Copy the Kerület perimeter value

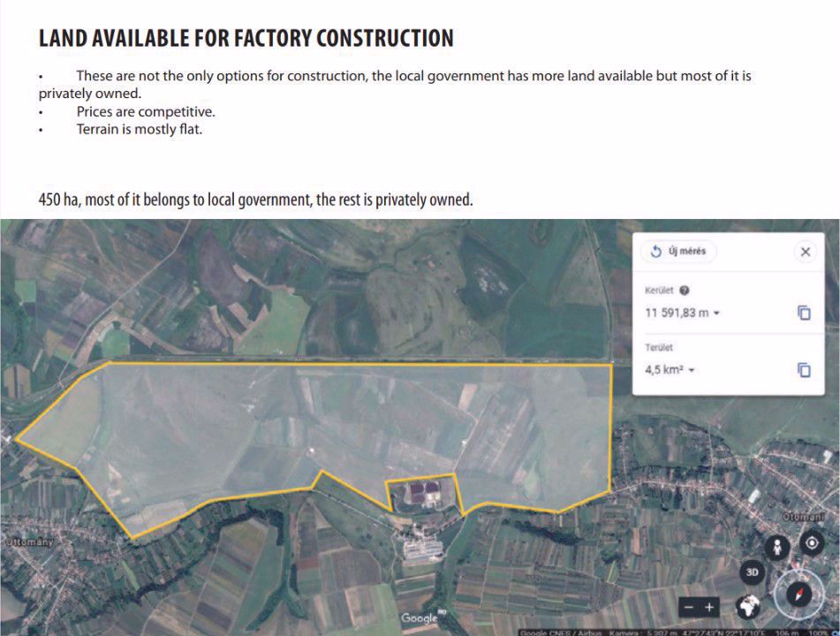(x=804, y=313)
